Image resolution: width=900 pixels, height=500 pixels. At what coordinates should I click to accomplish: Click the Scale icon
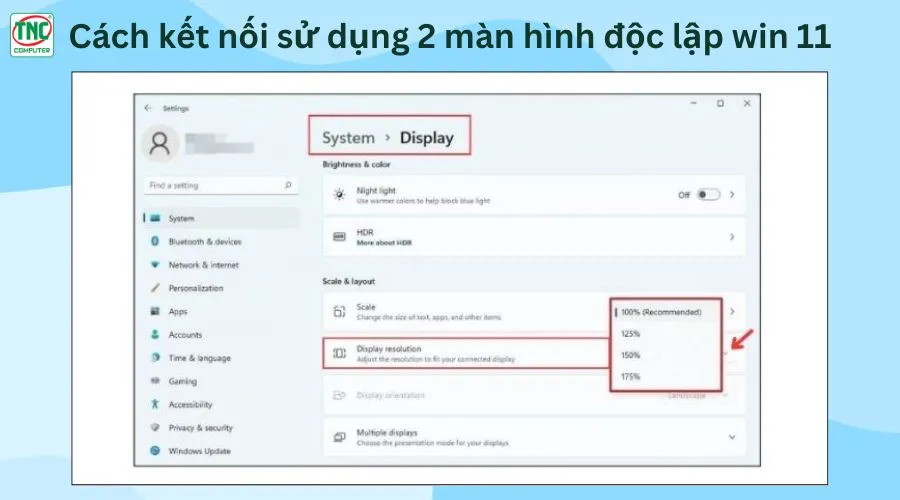[x=339, y=311]
